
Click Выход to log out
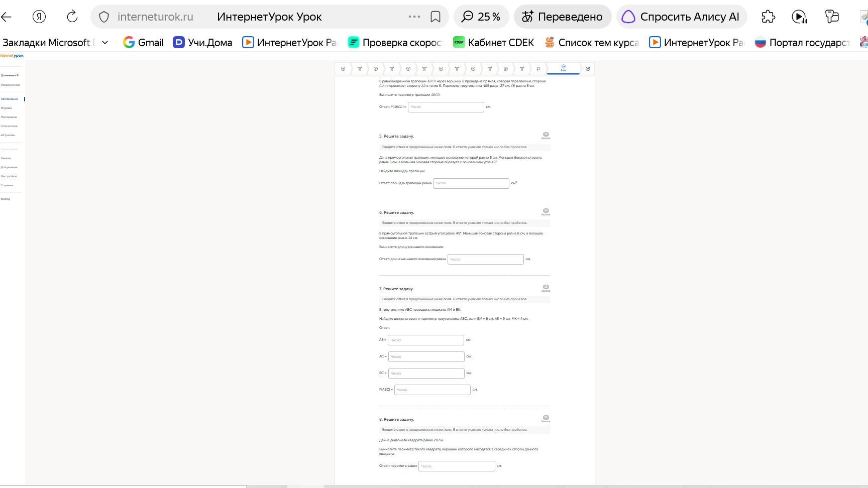tap(6, 199)
